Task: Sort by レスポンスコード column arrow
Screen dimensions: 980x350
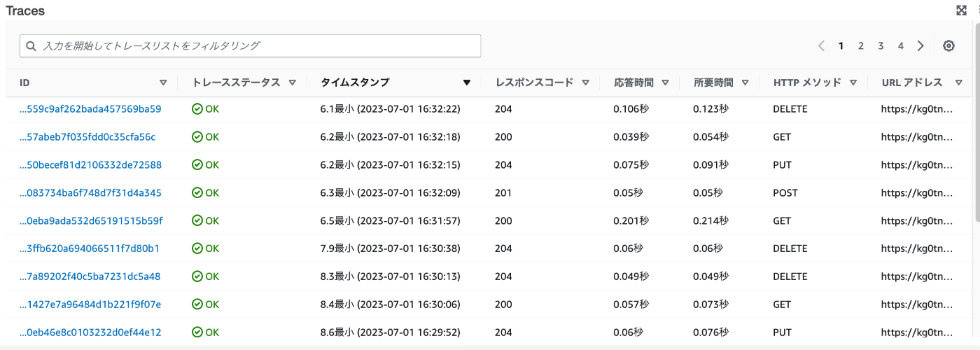Action: click(585, 83)
